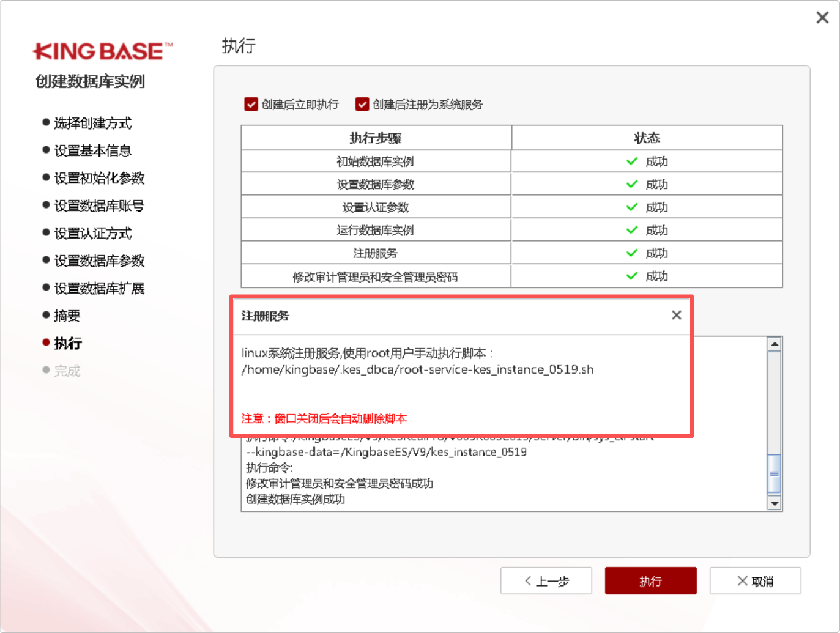Screen dimensions: 840x633
Task: Toggle the 创建后注册为系统服务 checkbox
Action: coord(362,105)
